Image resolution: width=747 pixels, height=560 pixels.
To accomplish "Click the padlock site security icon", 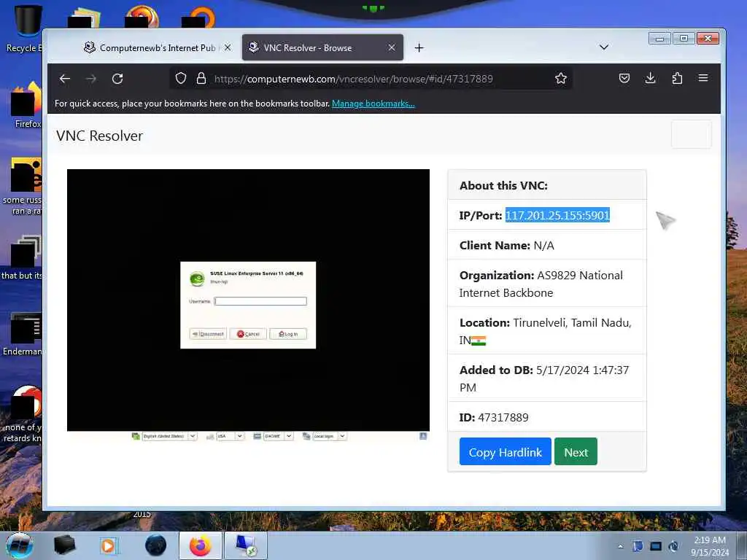I will (x=201, y=78).
